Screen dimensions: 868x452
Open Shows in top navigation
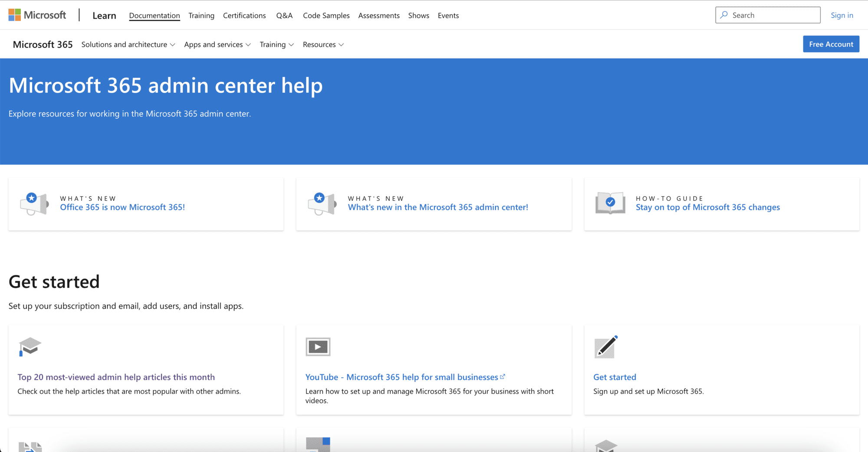tap(419, 15)
